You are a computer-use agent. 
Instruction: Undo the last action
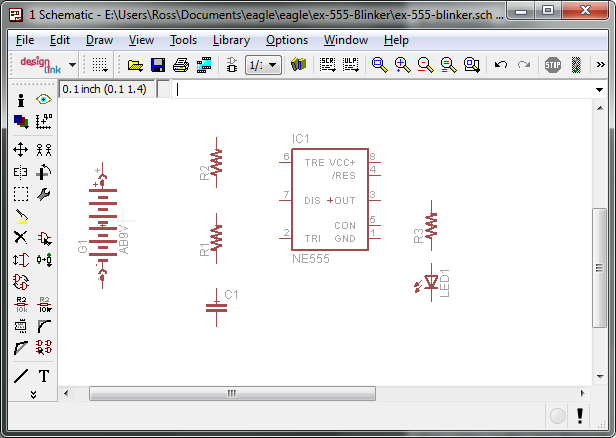coord(500,64)
